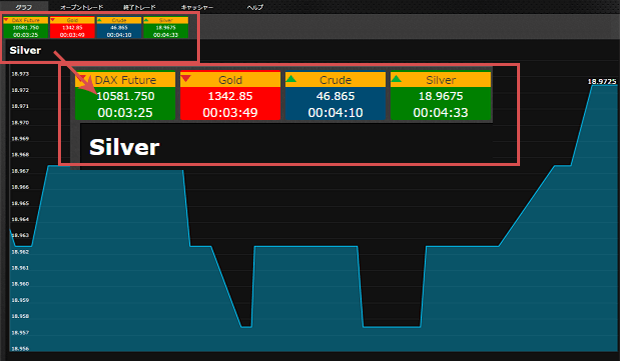Click green arrow on small Crude tile

(x=99, y=20)
